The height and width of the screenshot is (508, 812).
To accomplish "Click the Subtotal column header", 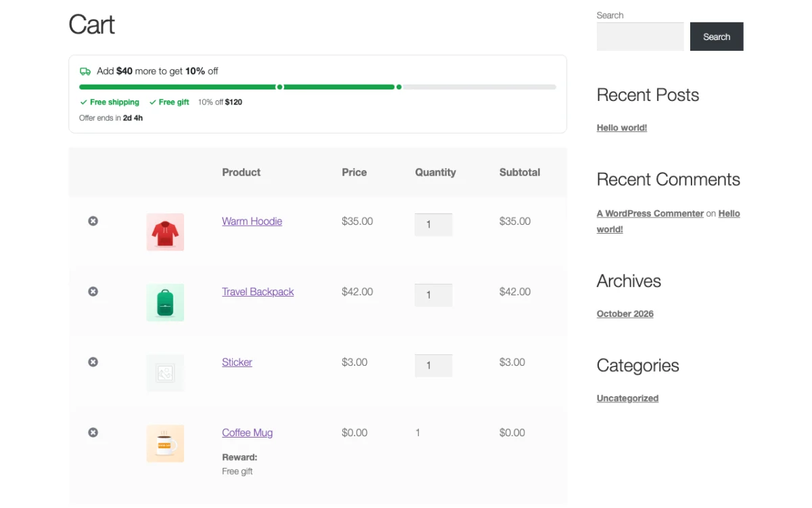I will point(520,173).
